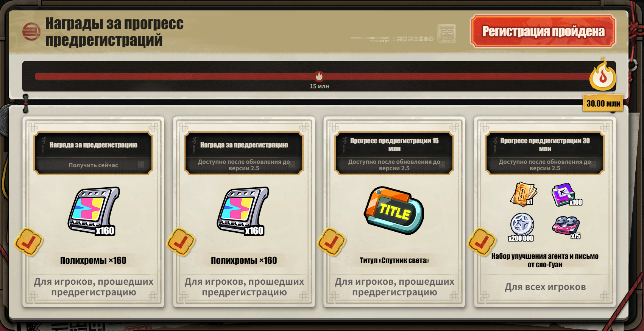Select the Polychrome x160 icon in first card
The height and width of the screenshot is (331, 644).
(x=94, y=211)
